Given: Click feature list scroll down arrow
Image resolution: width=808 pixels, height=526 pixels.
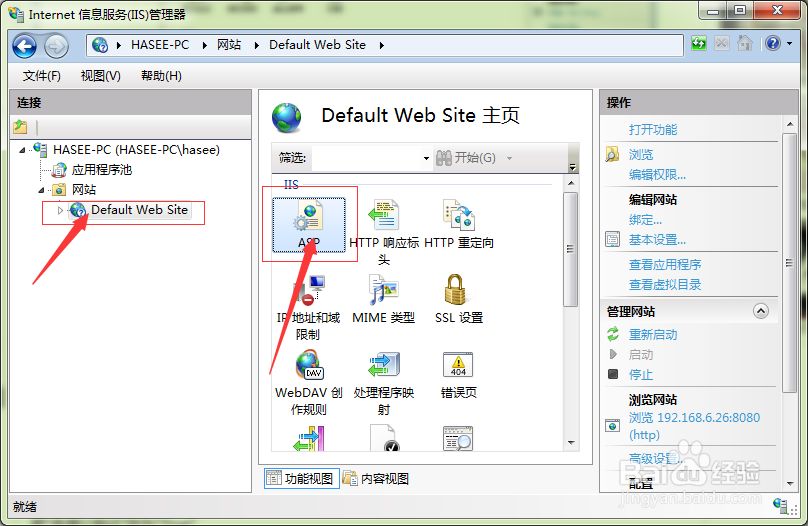Looking at the screenshot, I should click(571, 443).
